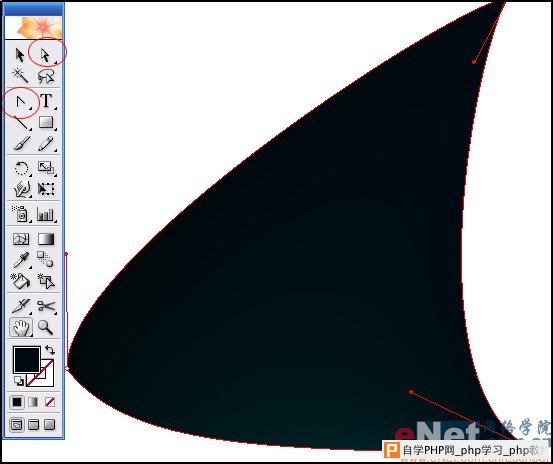Swap fill and stroke colors arrow

[x=50, y=350]
